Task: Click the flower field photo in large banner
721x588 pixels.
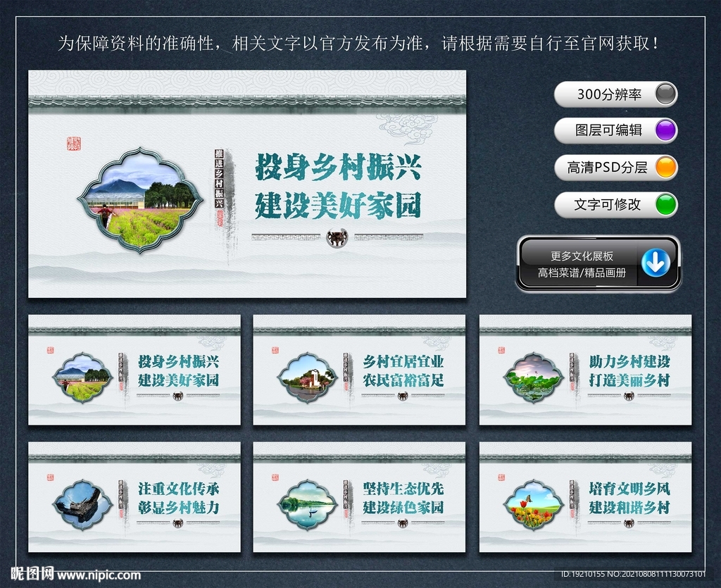Action: (x=140, y=200)
